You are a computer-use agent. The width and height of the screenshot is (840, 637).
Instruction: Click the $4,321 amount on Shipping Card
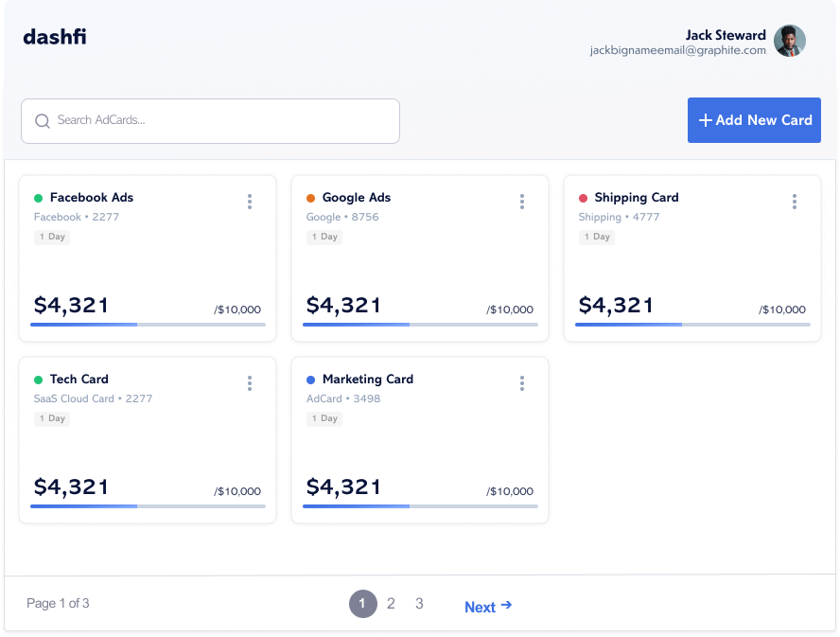[x=616, y=306]
